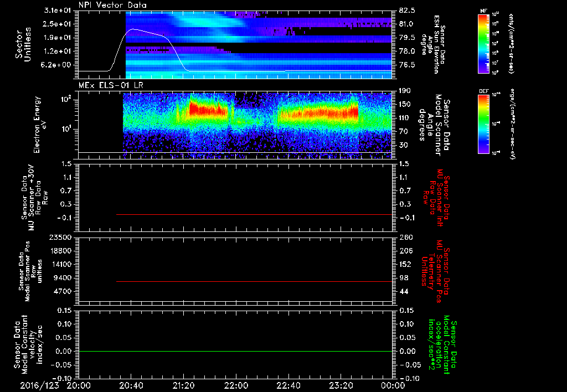Click the DEF color scale bar
Viewport: 567px width, 392px height.
point(484,124)
